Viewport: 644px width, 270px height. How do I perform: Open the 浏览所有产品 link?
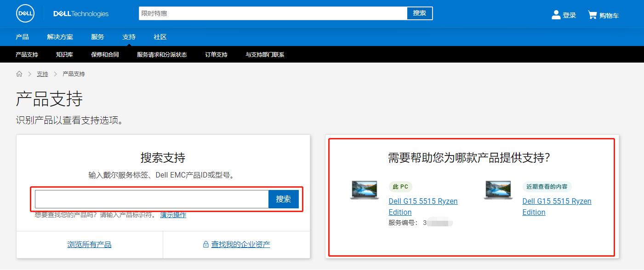[89, 244]
